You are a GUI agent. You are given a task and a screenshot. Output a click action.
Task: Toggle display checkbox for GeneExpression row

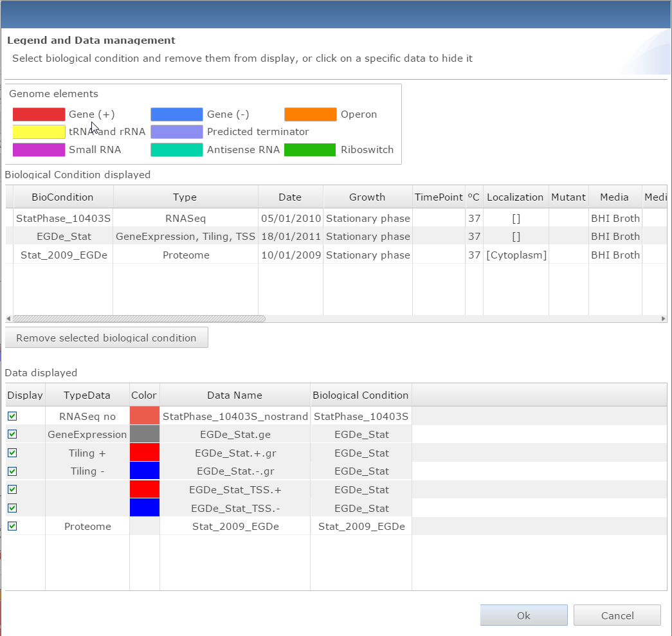[12, 434]
